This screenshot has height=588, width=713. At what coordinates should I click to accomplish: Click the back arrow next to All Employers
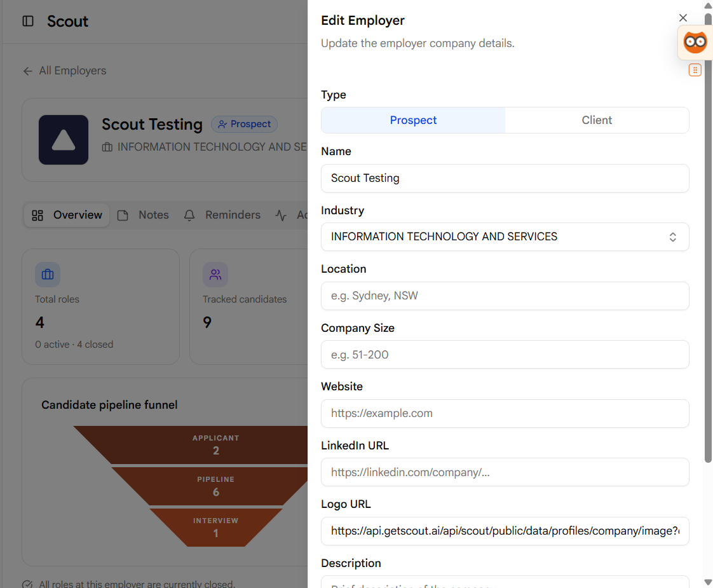click(28, 71)
